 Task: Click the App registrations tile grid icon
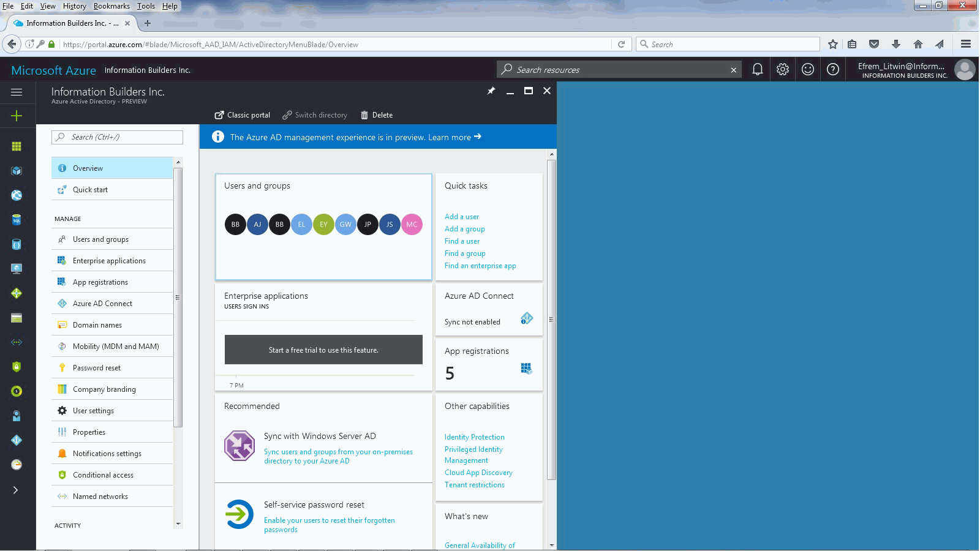[x=526, y=368]
